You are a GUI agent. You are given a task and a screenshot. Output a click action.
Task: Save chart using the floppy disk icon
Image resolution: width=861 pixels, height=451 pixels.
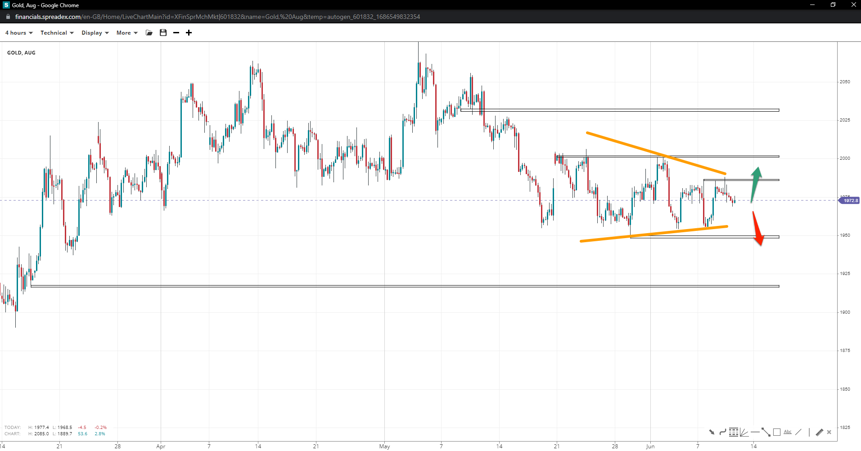click(x=163, y=33)
